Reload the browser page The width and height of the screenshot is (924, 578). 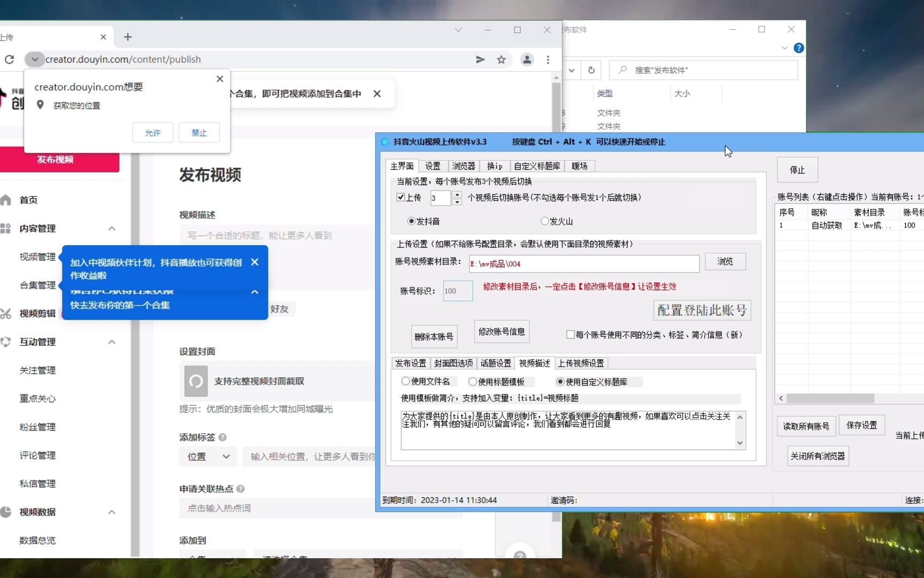(x=10, y=59)
